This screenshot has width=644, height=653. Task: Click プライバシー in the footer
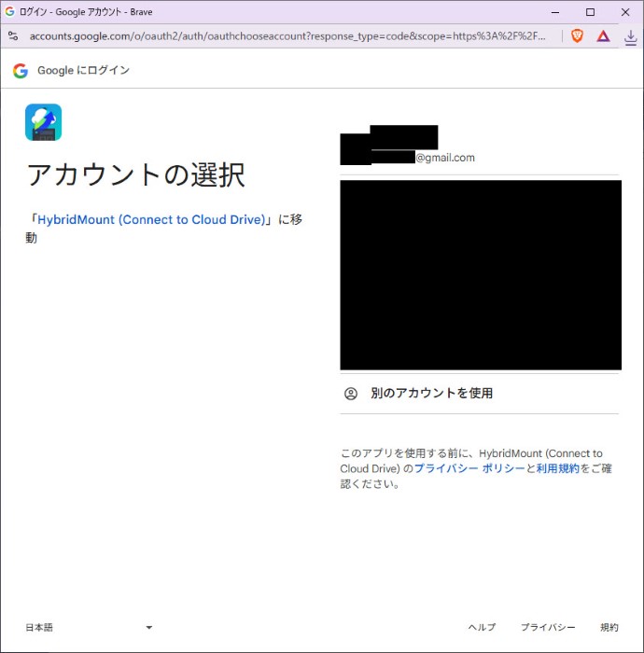tap(548, 628)
